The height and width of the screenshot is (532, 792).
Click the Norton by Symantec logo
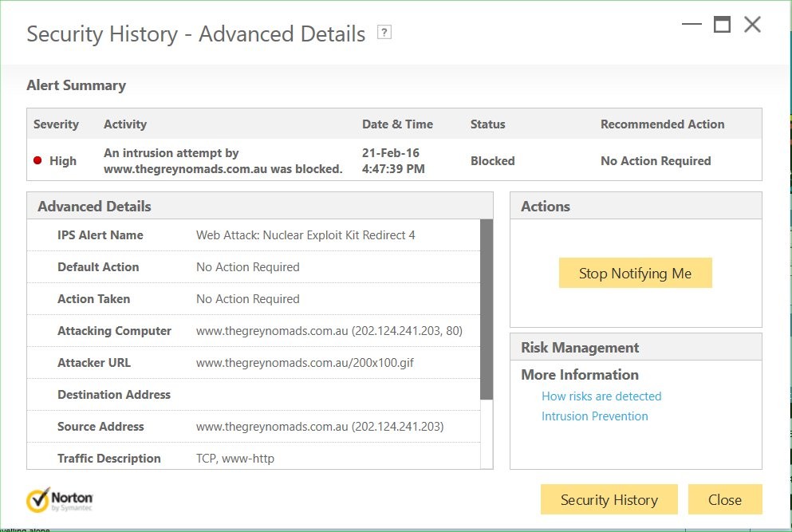click(x=60, y=499)
